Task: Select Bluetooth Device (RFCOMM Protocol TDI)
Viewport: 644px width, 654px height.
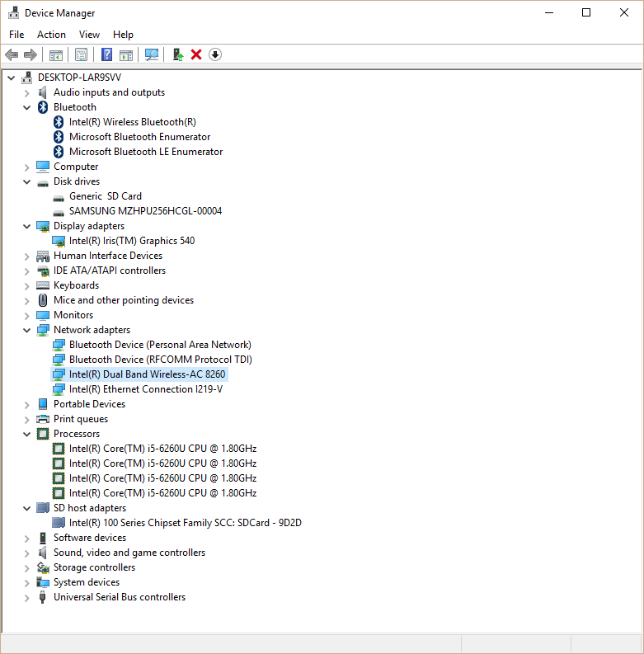Action: pyautogui.click(x=161, y=360)
